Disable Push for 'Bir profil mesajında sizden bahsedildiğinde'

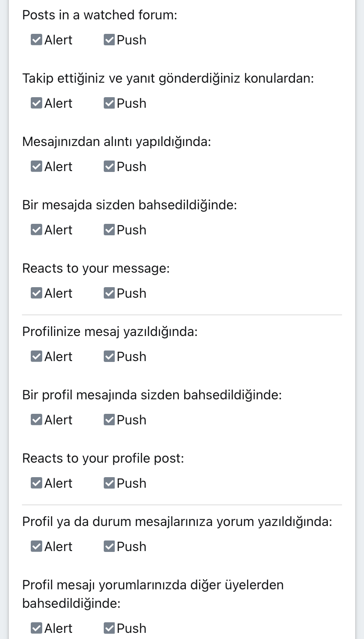coord(109,420)
